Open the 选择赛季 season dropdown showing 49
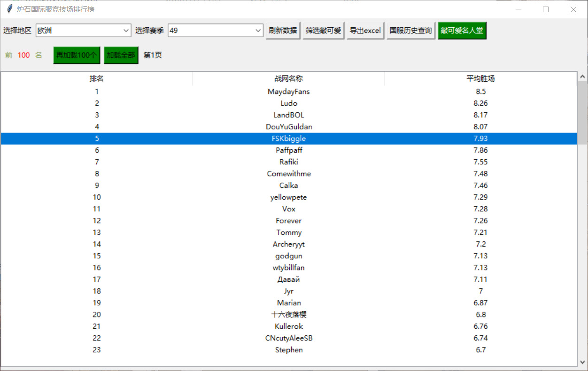 click(x=216, y=31)
